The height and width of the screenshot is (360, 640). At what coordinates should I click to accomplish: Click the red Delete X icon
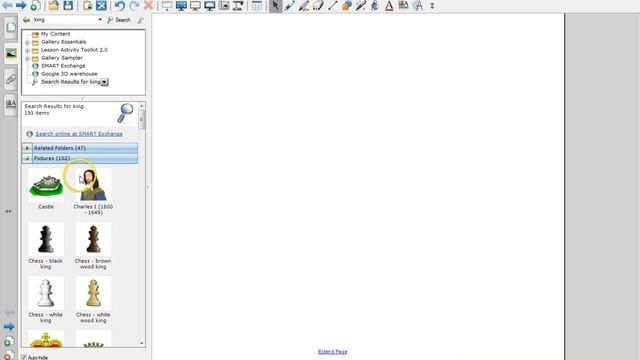148,6
